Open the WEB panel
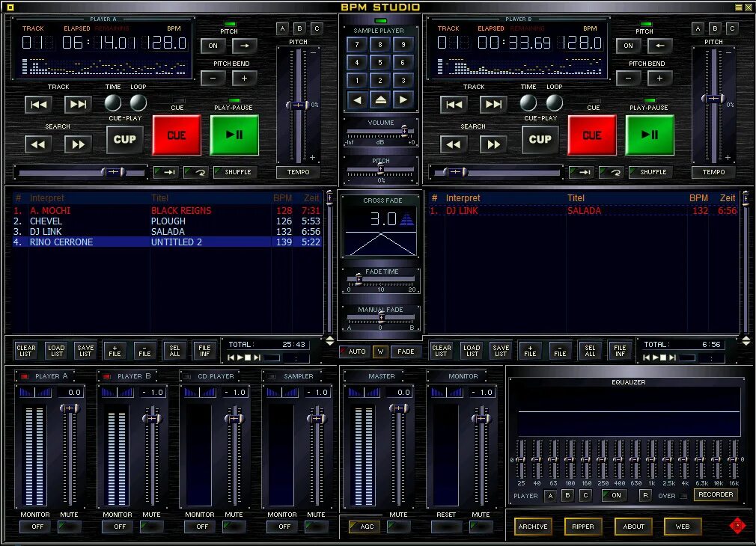This screenshot has height=546, width=756. point(682,527)
